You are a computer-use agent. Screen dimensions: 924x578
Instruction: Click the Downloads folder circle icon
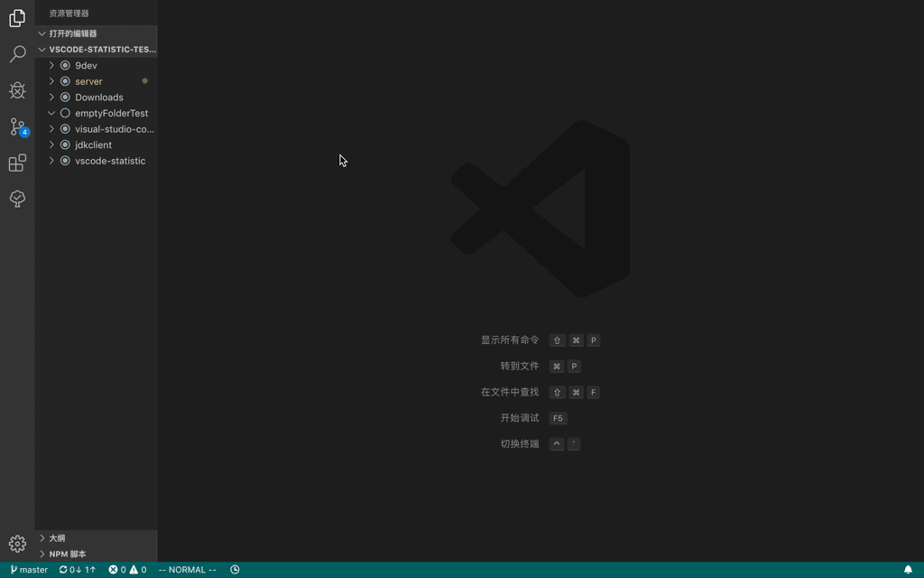point(65,98)
